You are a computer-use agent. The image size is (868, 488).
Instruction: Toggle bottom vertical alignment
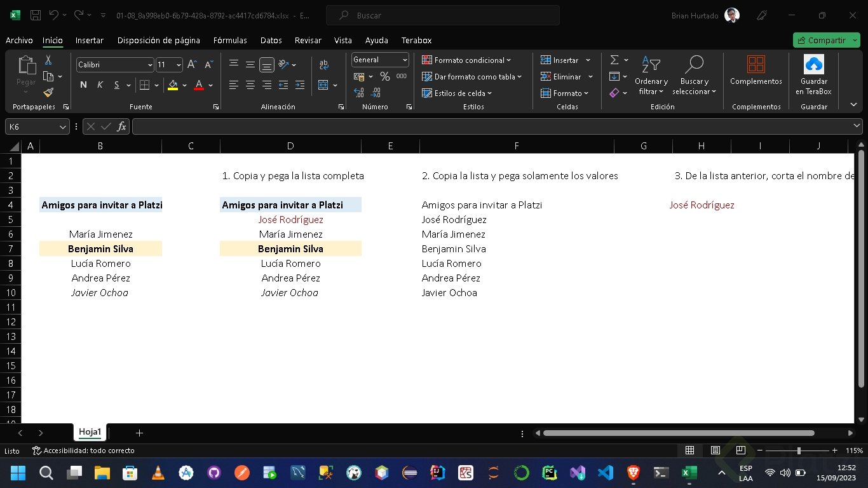pyautogui.click(x=267, y=64)
